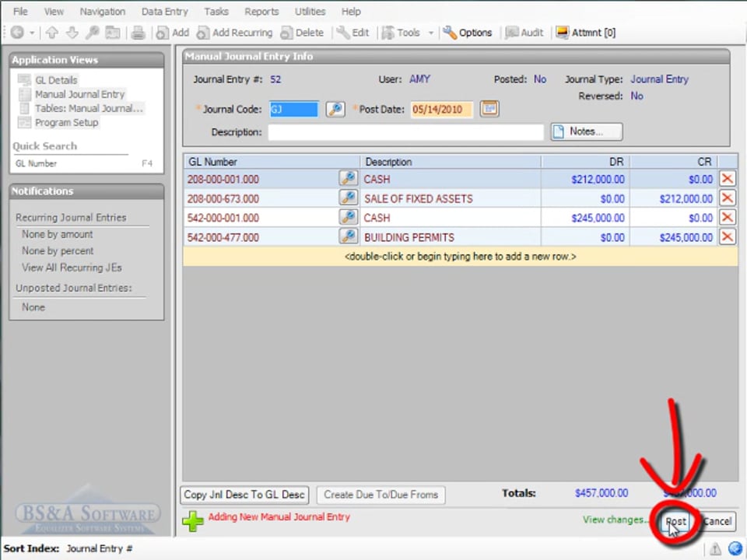Click the CR column header
747x560 pixels.
coord(674,162)
